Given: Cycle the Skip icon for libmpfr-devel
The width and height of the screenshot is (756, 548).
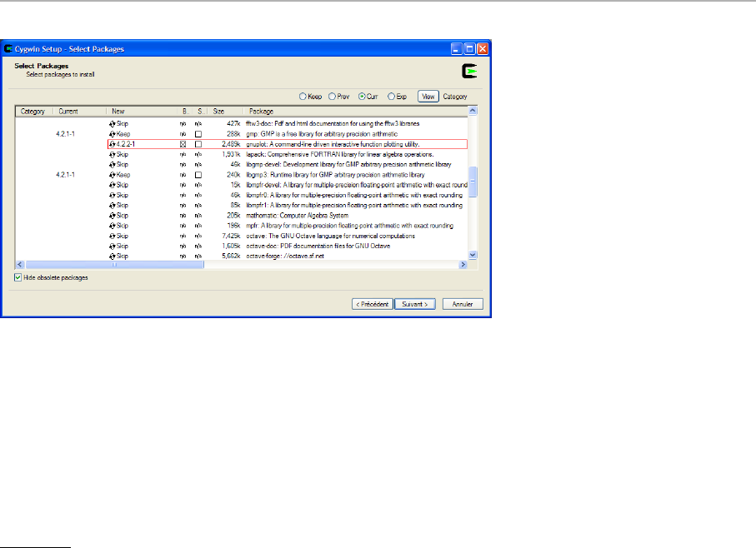Looking at the screenshot, I should click(x=112, y=185).
